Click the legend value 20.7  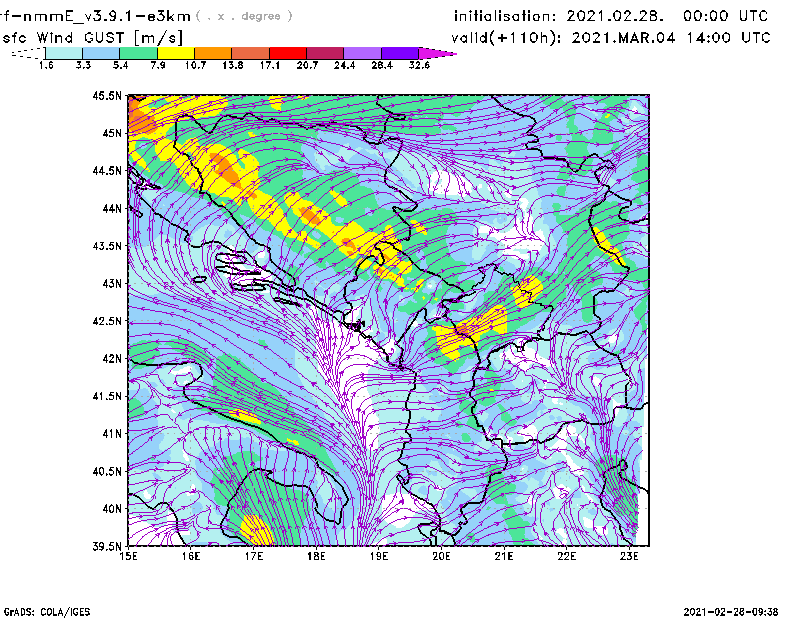click(x=307, y=65)
